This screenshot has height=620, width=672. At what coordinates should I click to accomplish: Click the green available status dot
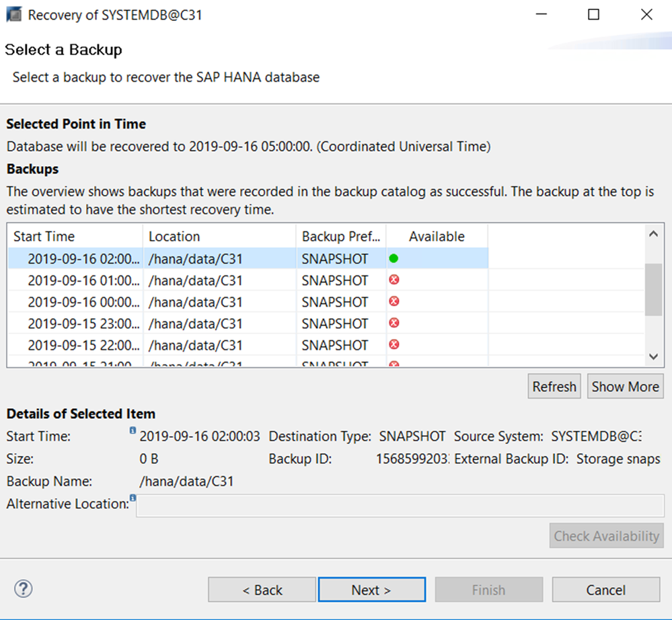click(x=394, y=258)
